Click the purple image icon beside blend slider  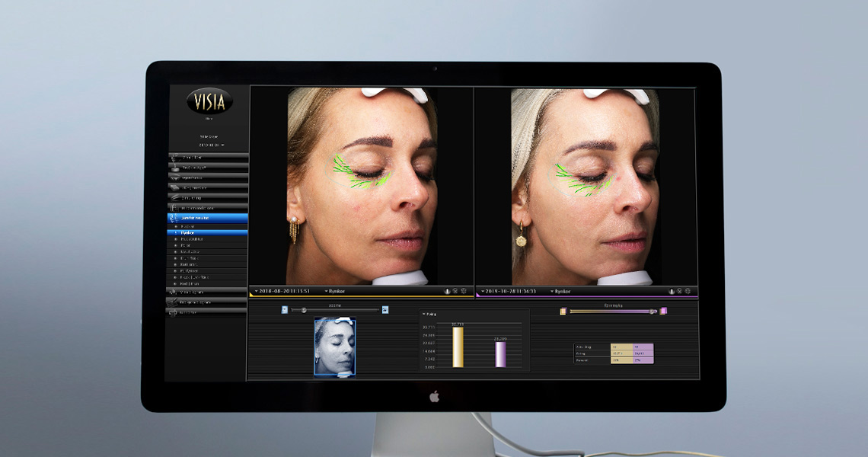pos(664,311)
